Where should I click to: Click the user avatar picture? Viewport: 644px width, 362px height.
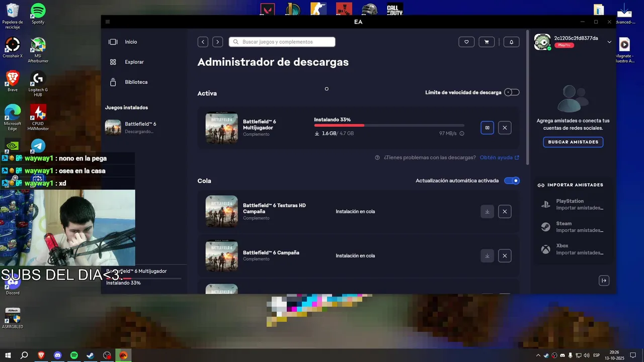point(542,42)
